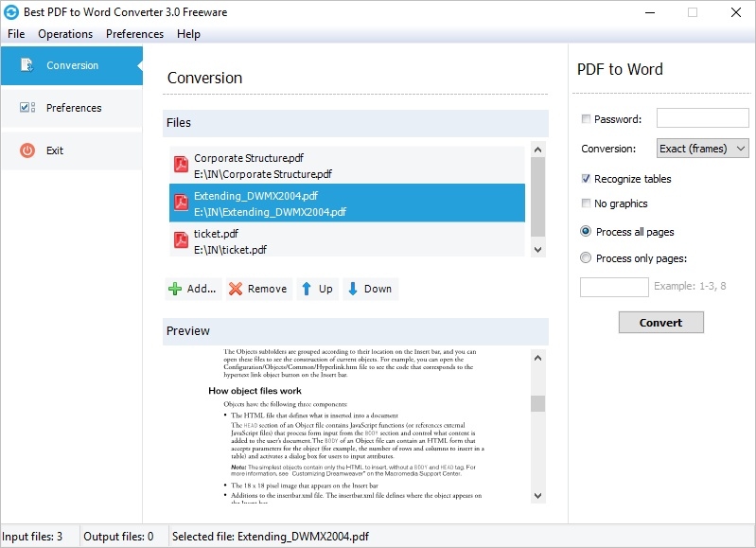
Task: Click the Remove button label
Action: pos(267,289)
